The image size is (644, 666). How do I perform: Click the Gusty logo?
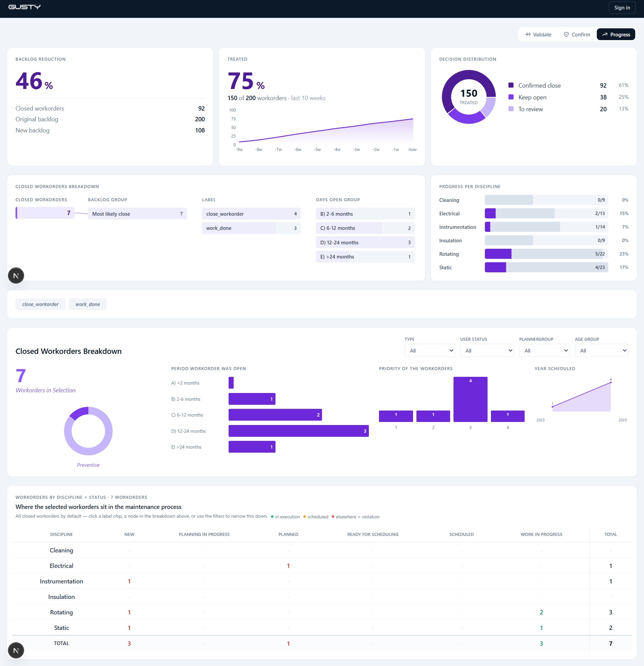coord(25,7)
